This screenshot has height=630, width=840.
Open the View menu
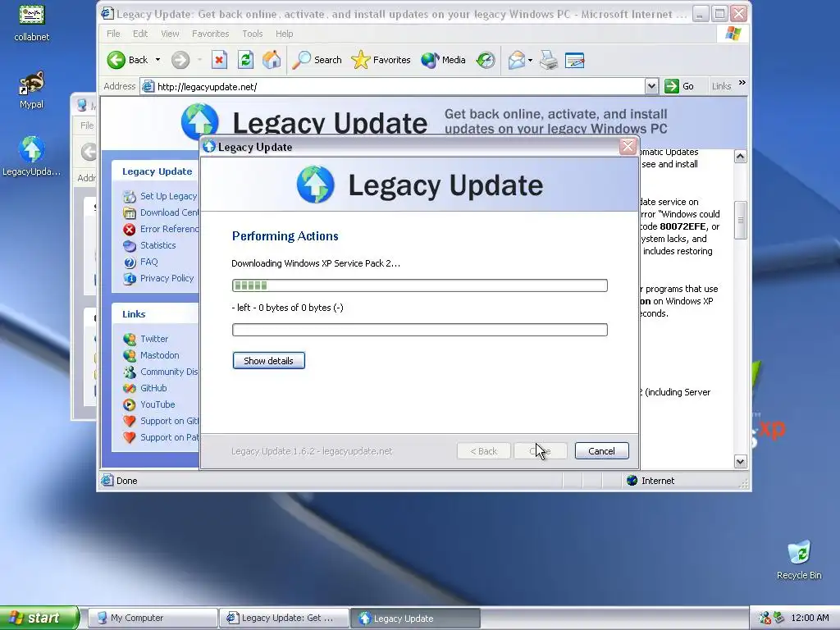point(171,34)
